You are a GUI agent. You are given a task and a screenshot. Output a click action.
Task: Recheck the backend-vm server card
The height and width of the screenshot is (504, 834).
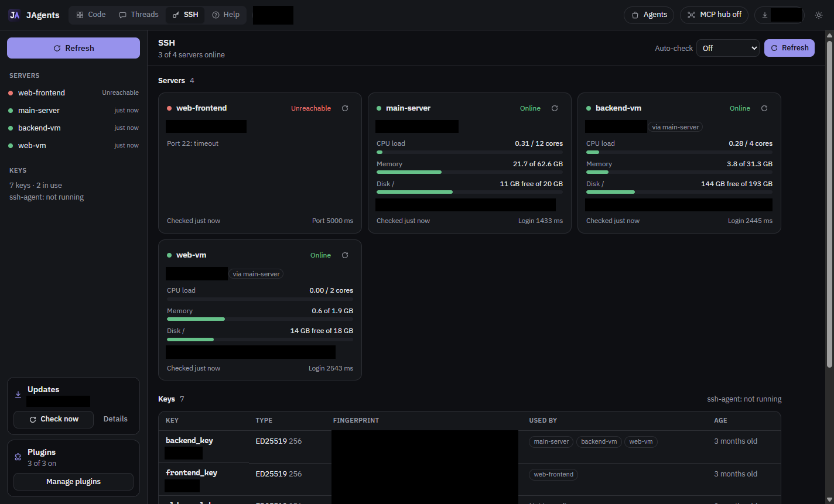tap(764, 108)
